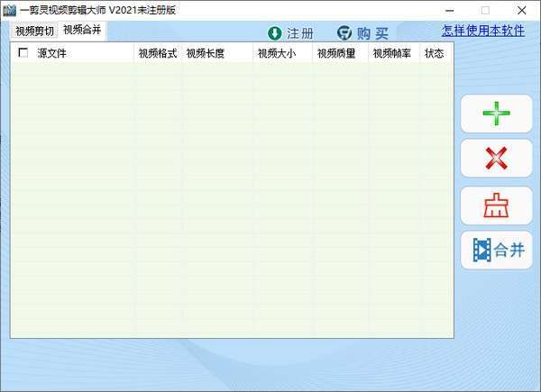The width and height of the screenshot is (541, 392).
Task: Select the 视频合并 tab
Action: 82,30
